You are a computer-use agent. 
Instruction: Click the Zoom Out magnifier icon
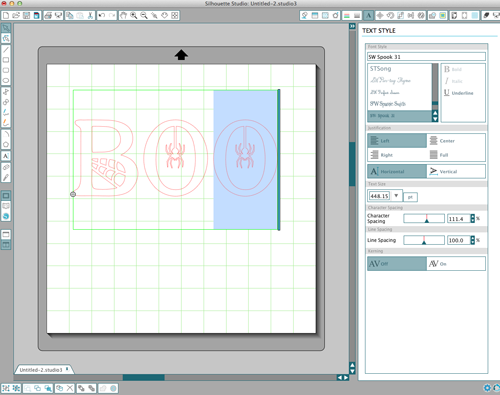tap(144, 15)
